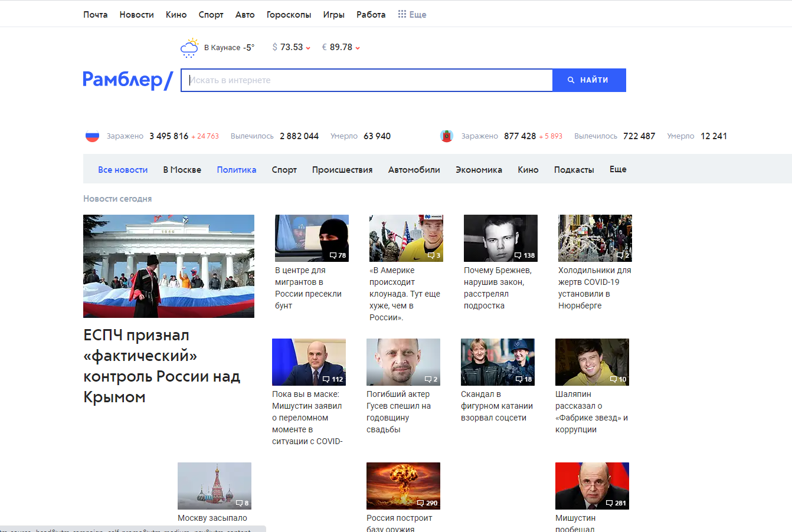The width and height of the screenshot is (792, 532).
Task: Open Мишустин article about COVID turning point
Action: 307,418
